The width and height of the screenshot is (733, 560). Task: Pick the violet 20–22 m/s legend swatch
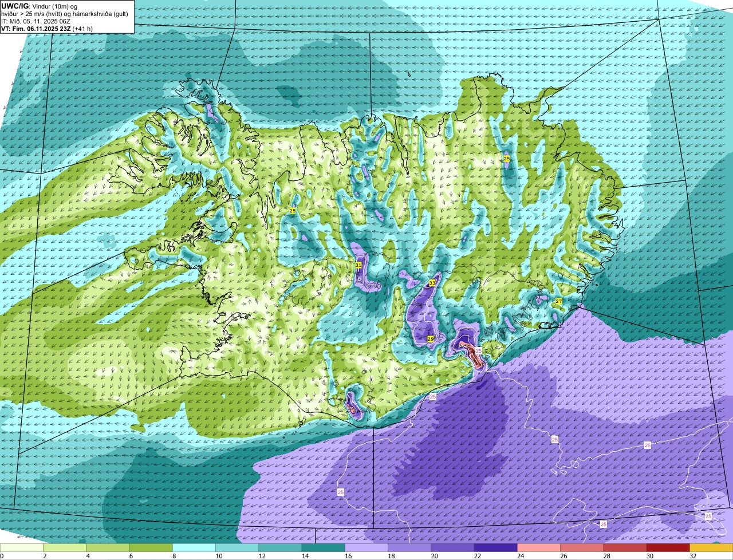(x=452, y=548)
